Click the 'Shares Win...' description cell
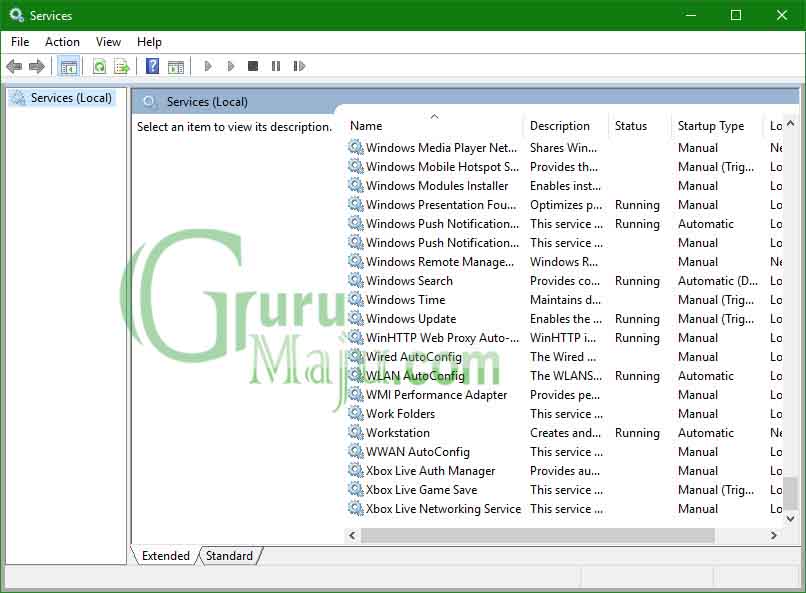 click(x=563, y=147)
